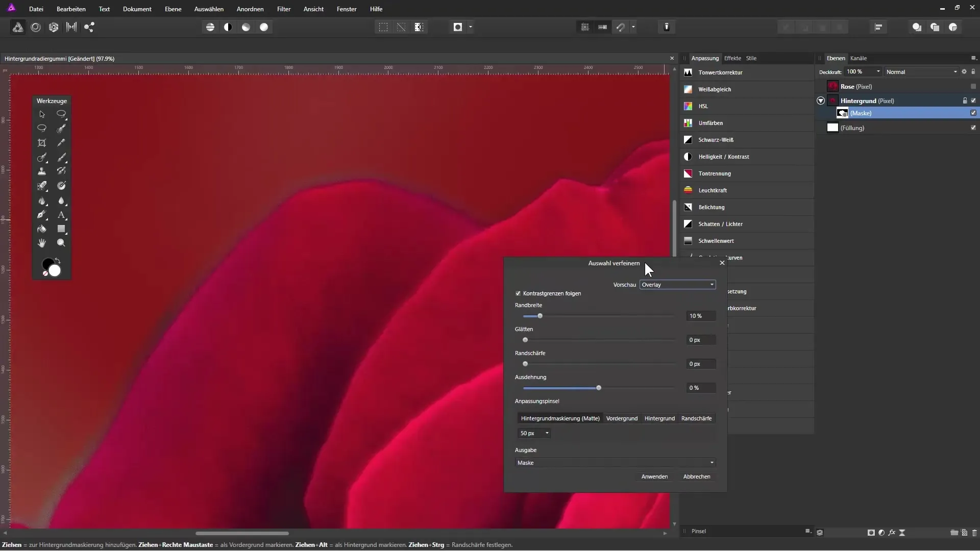980x551 pixels.
Task: Switch to the Export Persona
Action: pos(89,27)
